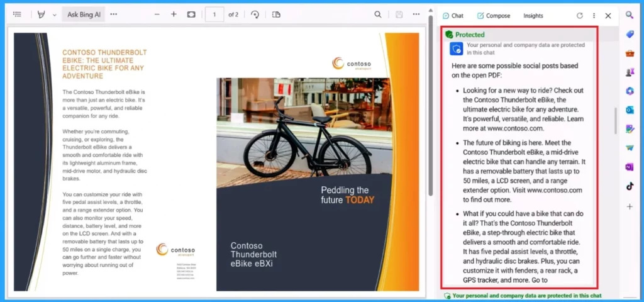Open the chat pane more options menu
644x302 pixels.
[594, 16]
